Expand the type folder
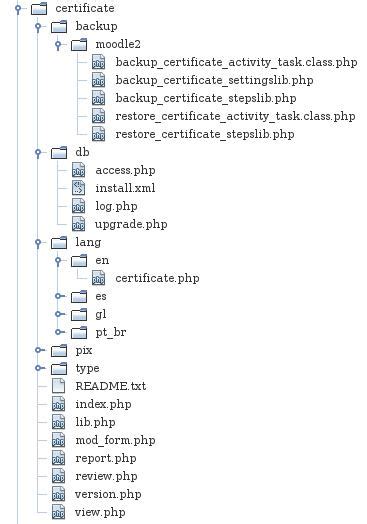The image size is (367, 524). coord(39,368)
